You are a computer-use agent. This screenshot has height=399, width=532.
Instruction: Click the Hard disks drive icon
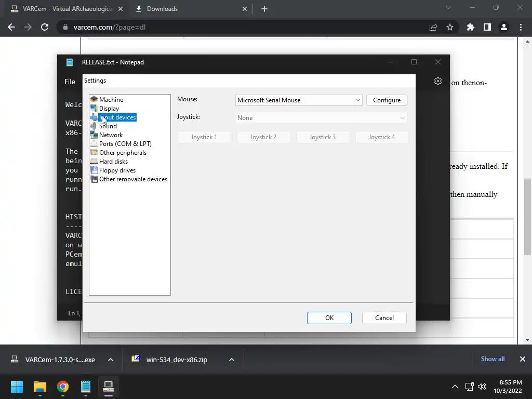(x=94, y=161)
